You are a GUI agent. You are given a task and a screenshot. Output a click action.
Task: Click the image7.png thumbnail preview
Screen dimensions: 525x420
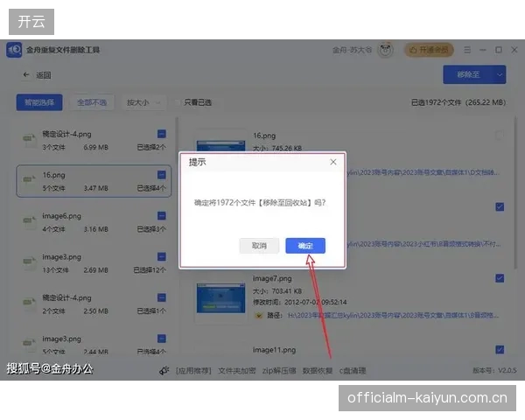click(x=221, y=297)
